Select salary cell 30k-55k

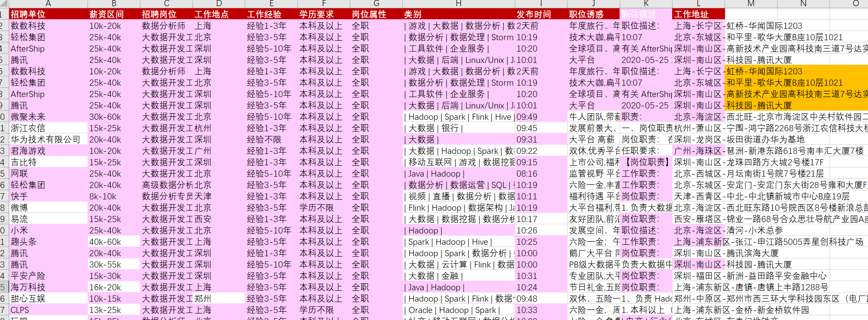click(x=114, y=264)
